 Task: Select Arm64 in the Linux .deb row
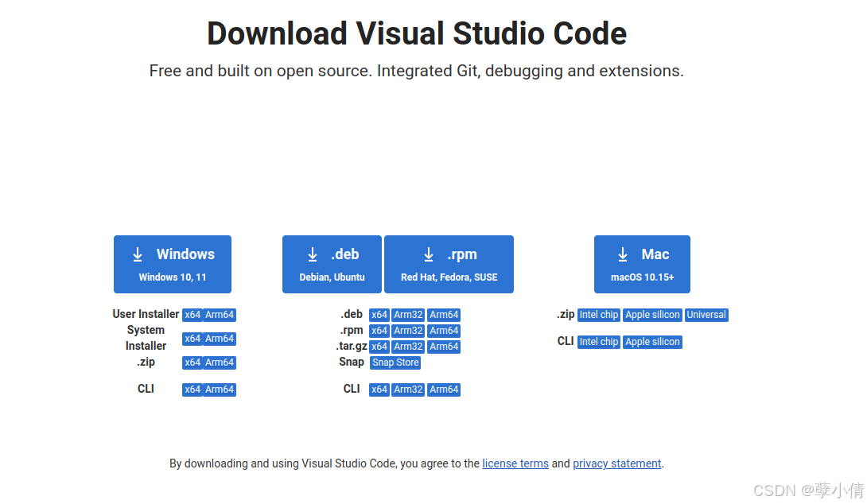[x=444, y=315]
